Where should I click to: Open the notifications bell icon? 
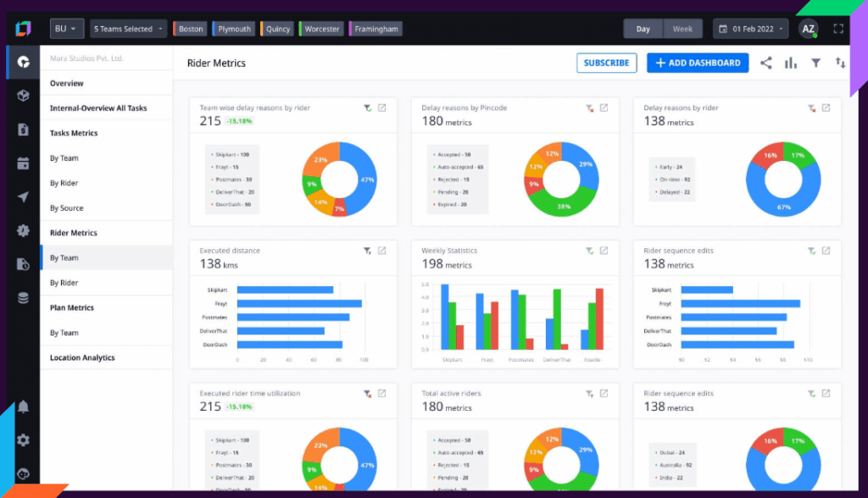pos(23,406)
